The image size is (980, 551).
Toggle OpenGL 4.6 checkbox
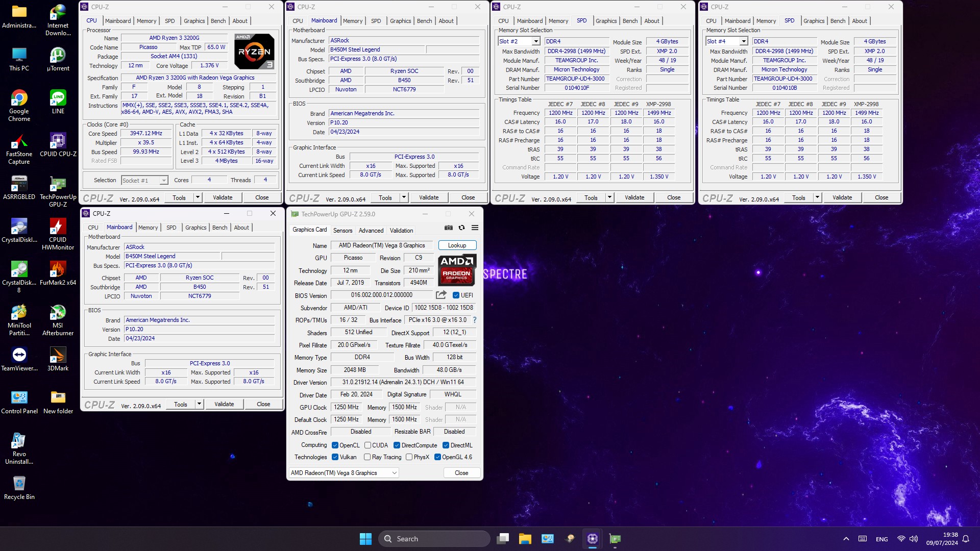coord(437,457)
